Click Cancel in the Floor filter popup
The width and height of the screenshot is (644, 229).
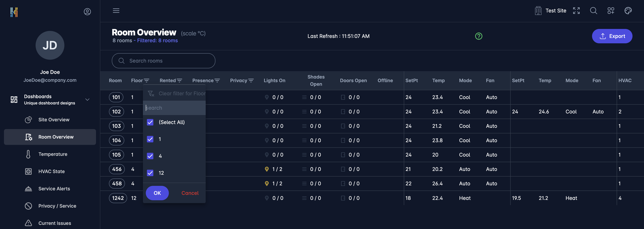tap(190, 193)
